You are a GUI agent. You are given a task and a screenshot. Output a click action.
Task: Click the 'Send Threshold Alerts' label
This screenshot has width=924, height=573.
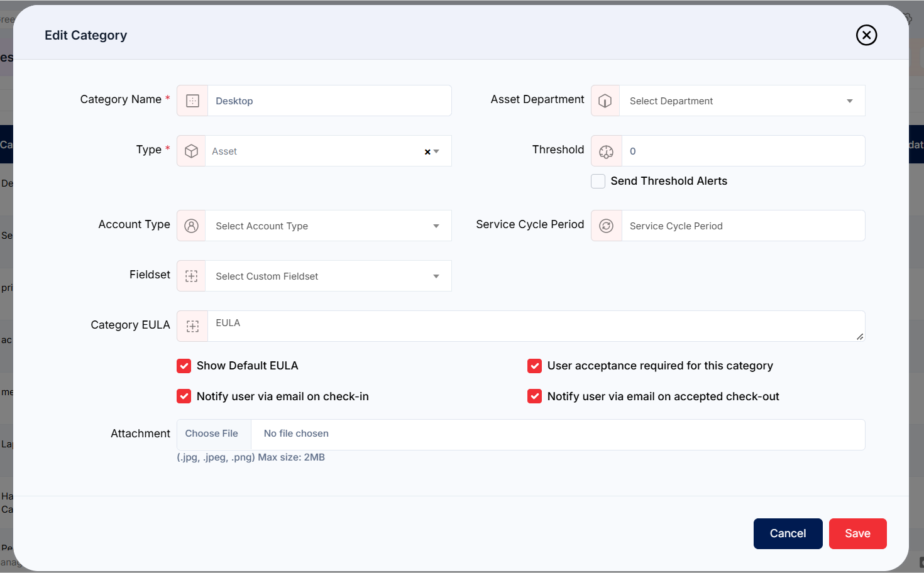(669, 181)
